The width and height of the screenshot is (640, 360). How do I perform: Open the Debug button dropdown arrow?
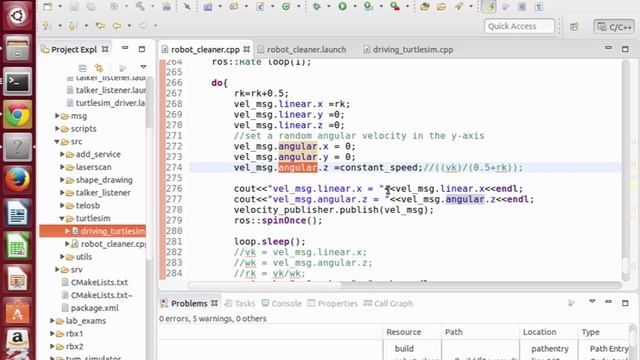[x=328, y=6]
